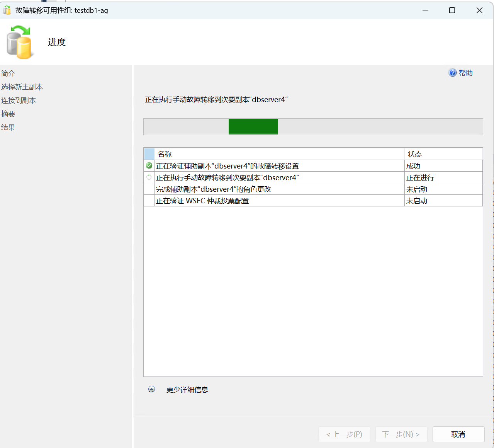Click the database failover wizard icon

(19, 42)
